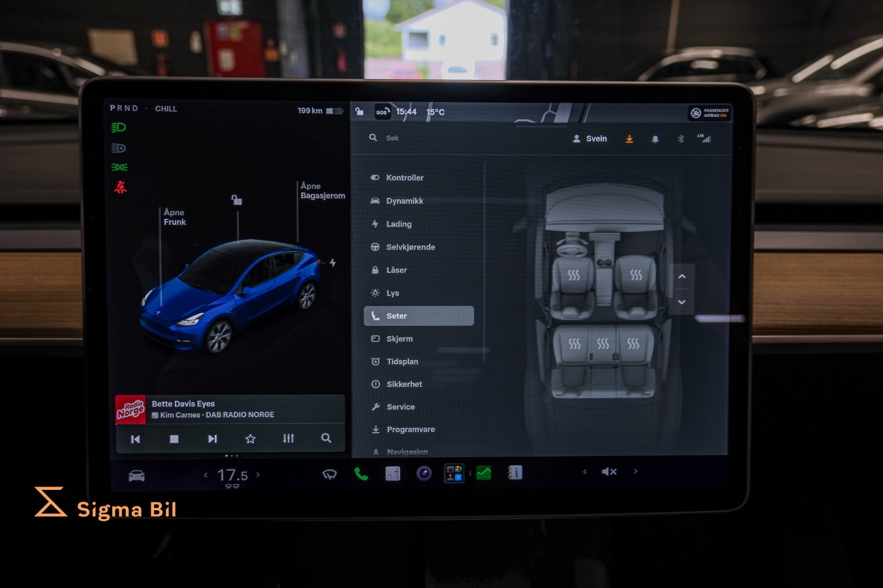
Task: Tap the Bette Davis Eyes track title
Action: click(x=183, y=404)
